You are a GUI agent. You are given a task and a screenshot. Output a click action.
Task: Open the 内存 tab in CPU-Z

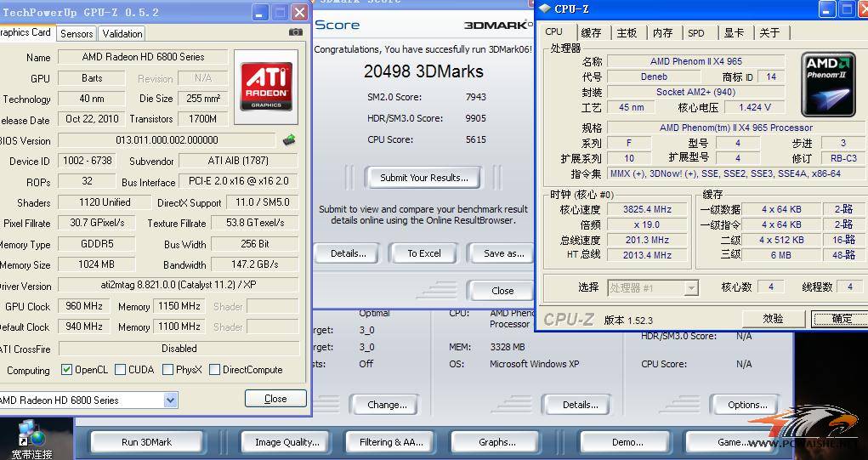(662, 32)
